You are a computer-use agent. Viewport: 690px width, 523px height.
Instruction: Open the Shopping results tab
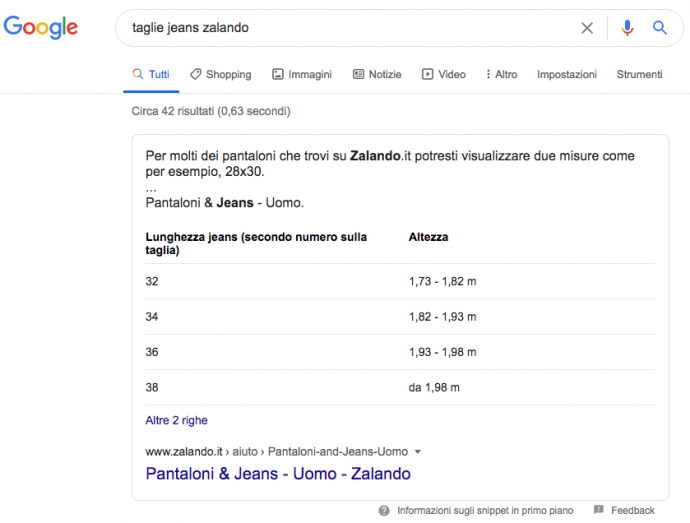point(221,74)
